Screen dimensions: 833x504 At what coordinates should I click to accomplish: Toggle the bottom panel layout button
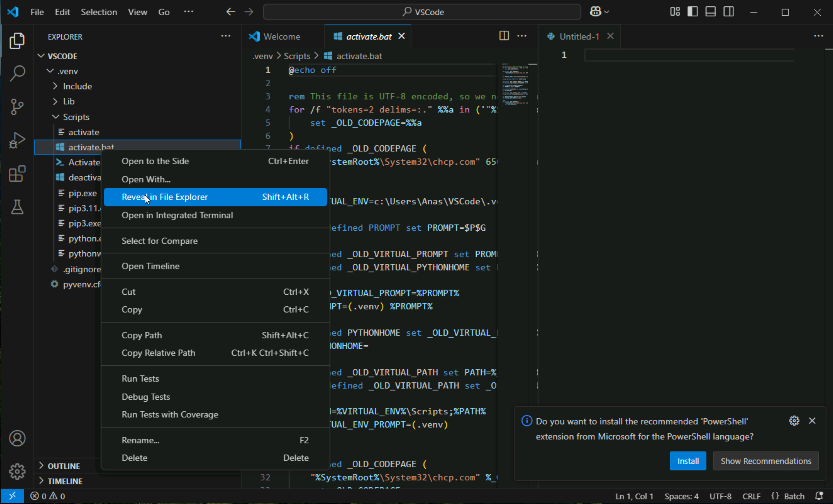click(710, 12)
